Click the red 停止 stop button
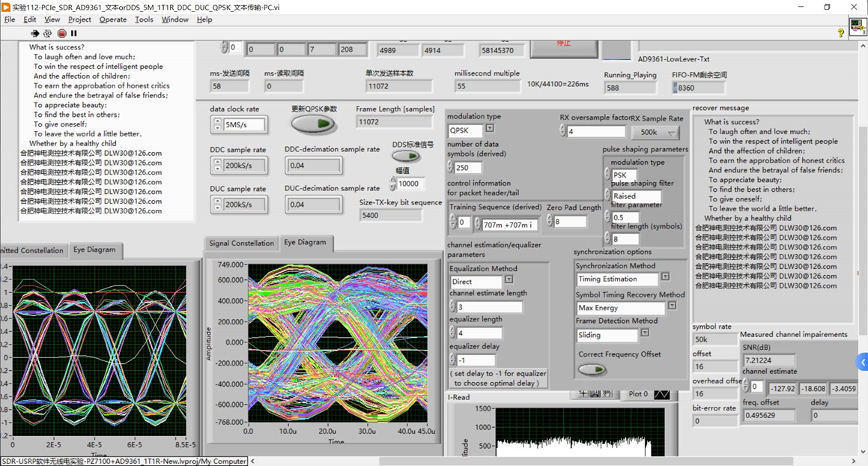This screenshot has width=868, height=466. pyautogui.click(x=563, y=49)
